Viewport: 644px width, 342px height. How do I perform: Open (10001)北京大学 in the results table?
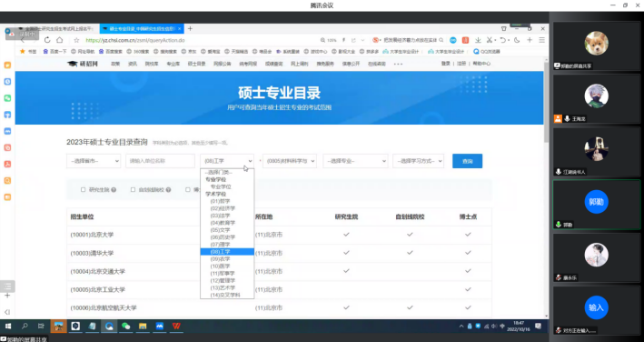tap(92, 235)
